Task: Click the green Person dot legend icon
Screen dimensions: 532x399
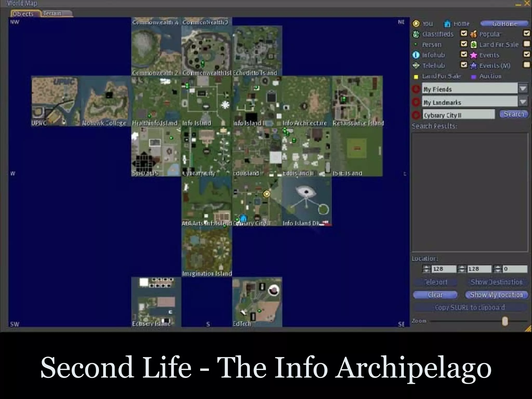Action: [416, 44]
